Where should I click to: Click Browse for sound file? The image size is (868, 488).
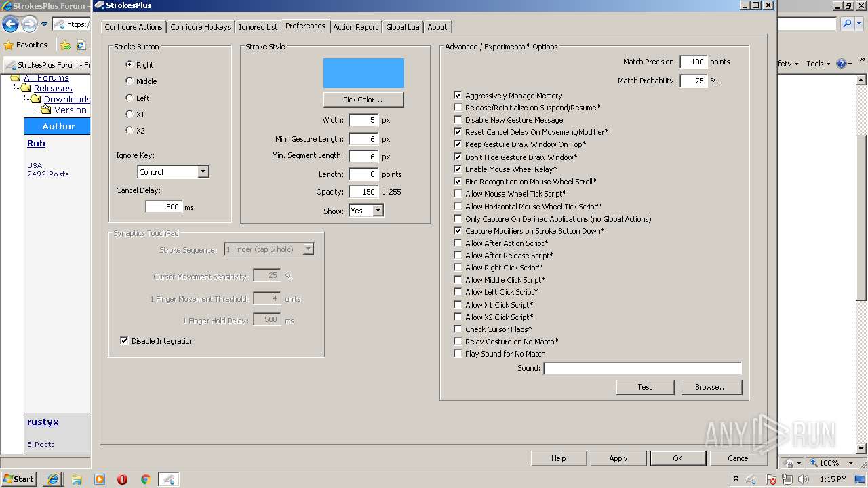(x=711, y=387)
